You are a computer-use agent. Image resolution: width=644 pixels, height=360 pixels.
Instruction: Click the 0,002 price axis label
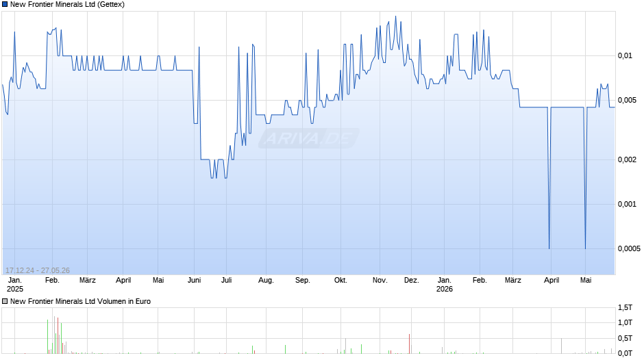pyautogui.click(x=627, y=159)
